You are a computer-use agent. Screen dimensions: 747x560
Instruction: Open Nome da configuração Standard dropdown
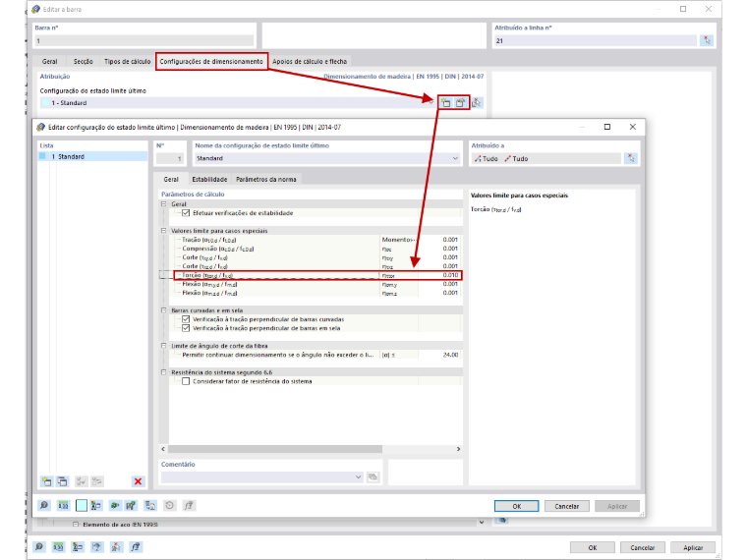click(455, 158)
